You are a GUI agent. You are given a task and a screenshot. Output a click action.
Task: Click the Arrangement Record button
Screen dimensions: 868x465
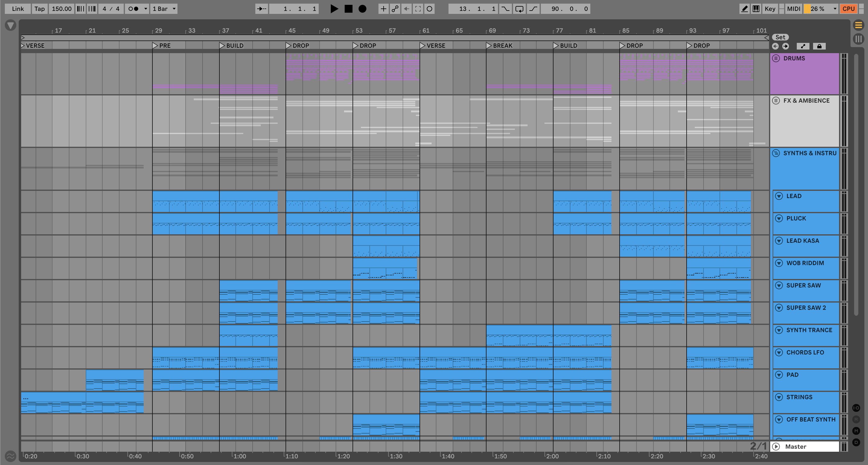pyautogui.click(x=362, y=9)
